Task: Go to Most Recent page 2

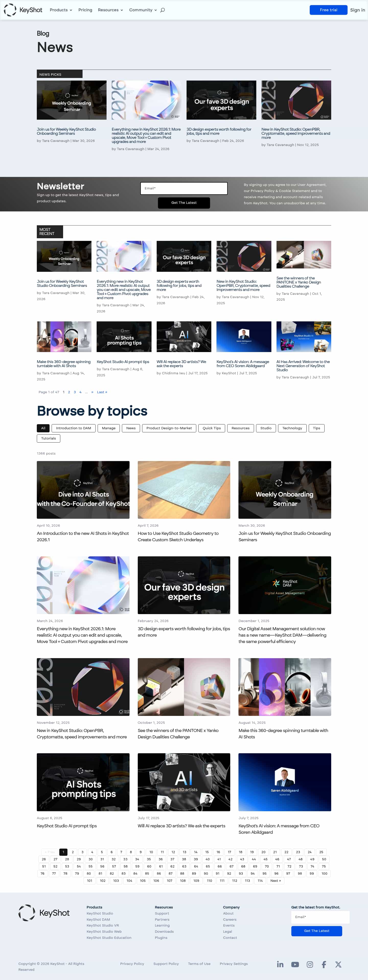Action: click(x=69, y=392)
